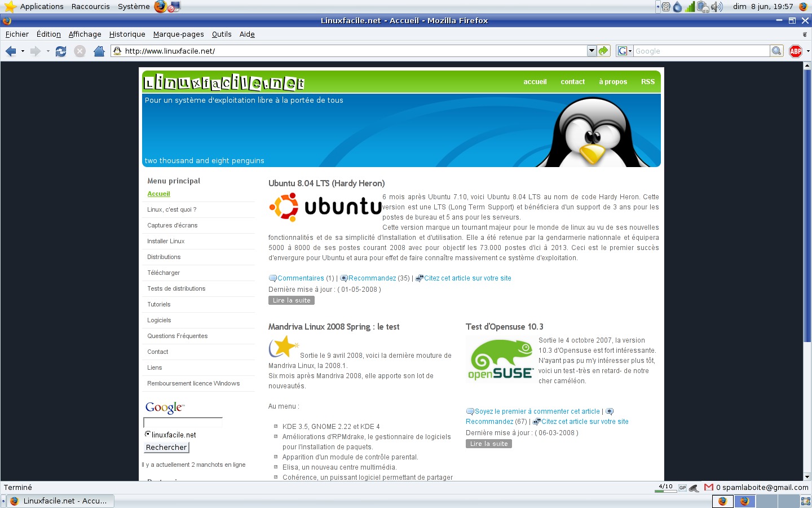This screenshot has height=508, width=812.
Task: Open Remboursement licence Windows link
Action: click(193, 383)
